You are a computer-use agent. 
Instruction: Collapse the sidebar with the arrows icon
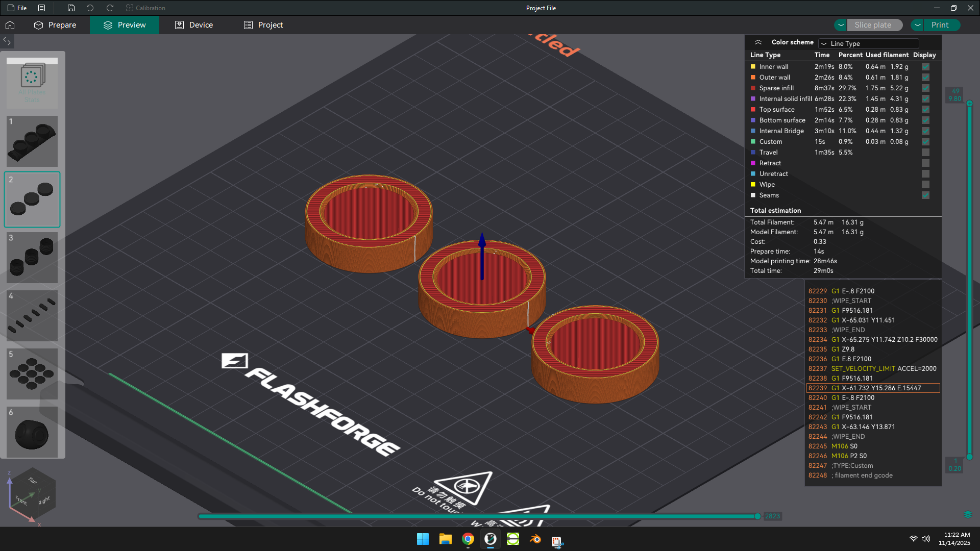coord(7,41)
